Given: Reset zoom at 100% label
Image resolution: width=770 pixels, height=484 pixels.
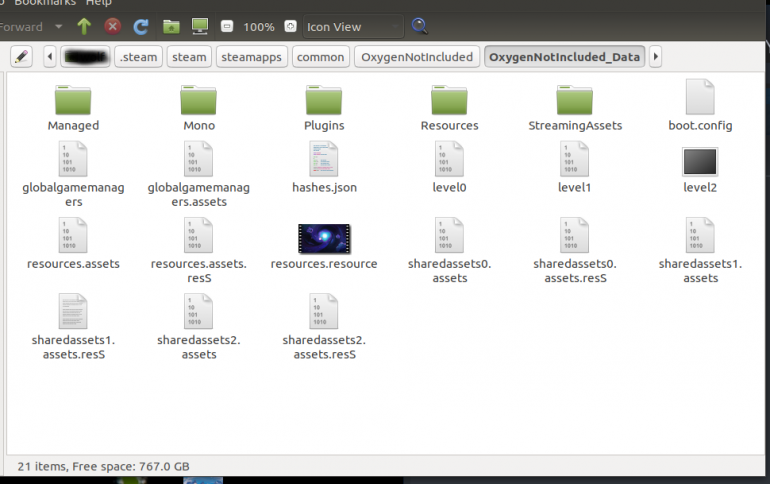Looking at the screenshot, I should click(x=259, y=27).
